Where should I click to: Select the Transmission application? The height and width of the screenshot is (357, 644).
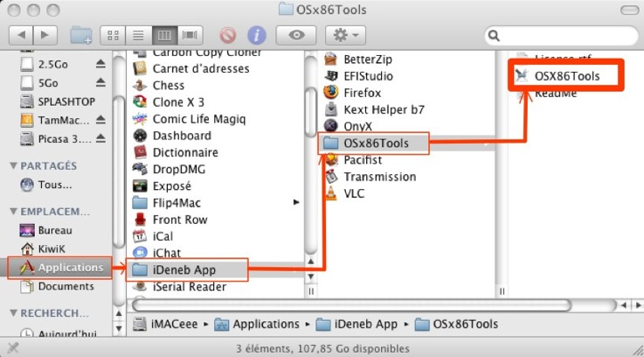click(370, 177)
